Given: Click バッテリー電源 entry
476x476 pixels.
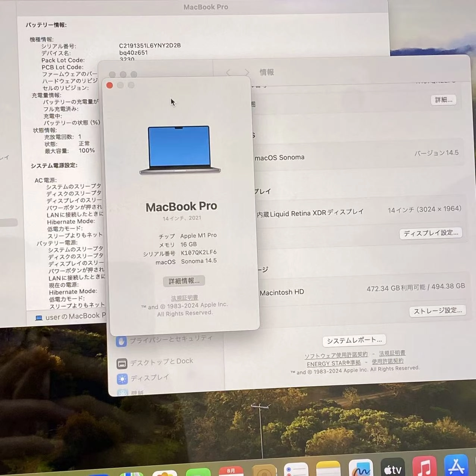Looking at the screenshot, I should click(57, 243).
